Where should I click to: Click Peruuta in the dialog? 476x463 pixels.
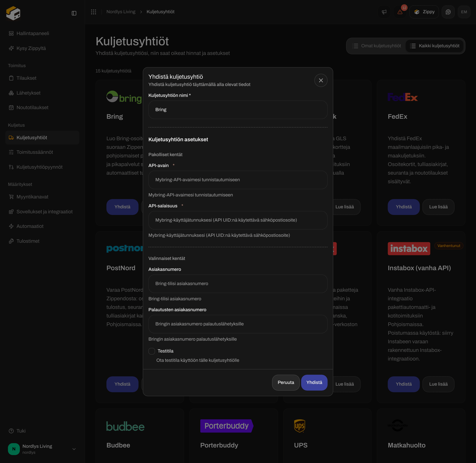[x=286, y=382]
